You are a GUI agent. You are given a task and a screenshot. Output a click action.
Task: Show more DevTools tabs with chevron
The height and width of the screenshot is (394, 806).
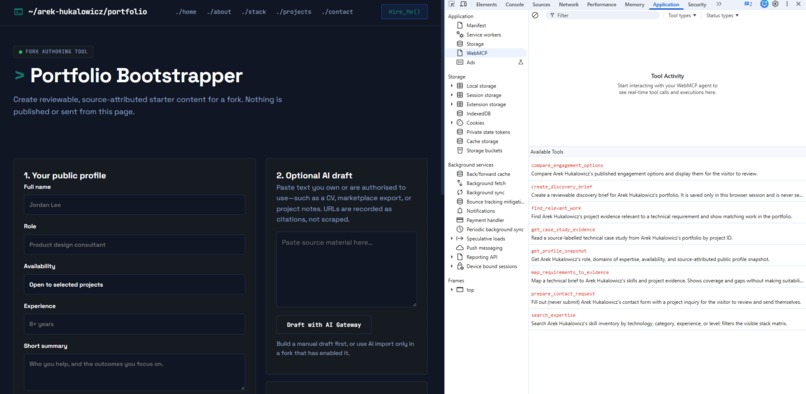(719, 4)
